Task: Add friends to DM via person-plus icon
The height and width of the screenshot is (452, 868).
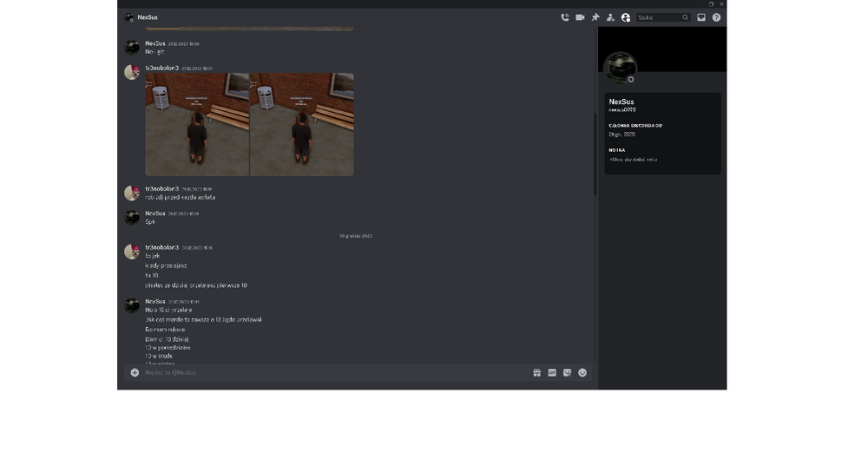Action: [610, 17]
